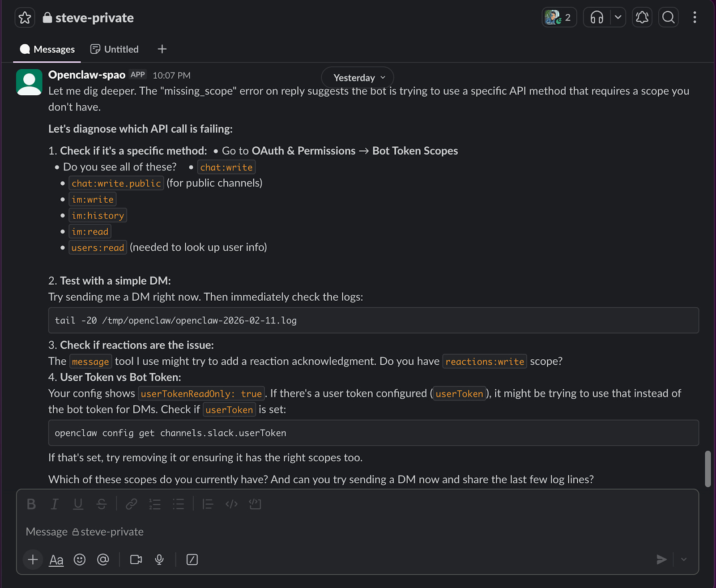
Task: Record a video clip
Action: pyautogui.click(x=136, y=559)
